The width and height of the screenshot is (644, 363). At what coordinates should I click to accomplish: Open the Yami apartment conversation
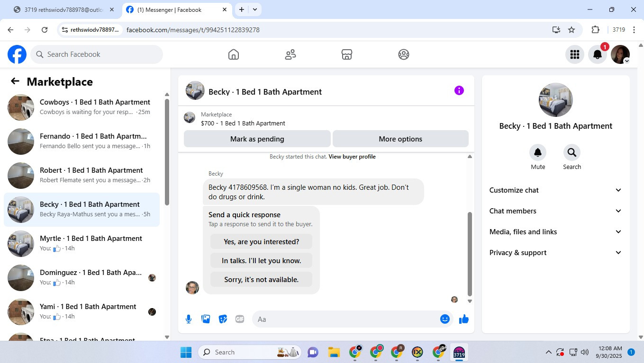[x=82, y=312]
